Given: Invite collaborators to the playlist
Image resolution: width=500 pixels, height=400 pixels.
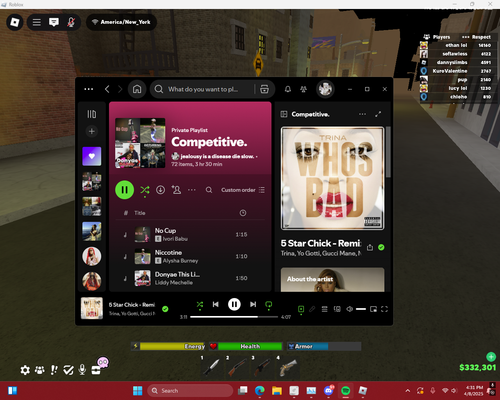Looking at the screenshot, I should 176,190.
